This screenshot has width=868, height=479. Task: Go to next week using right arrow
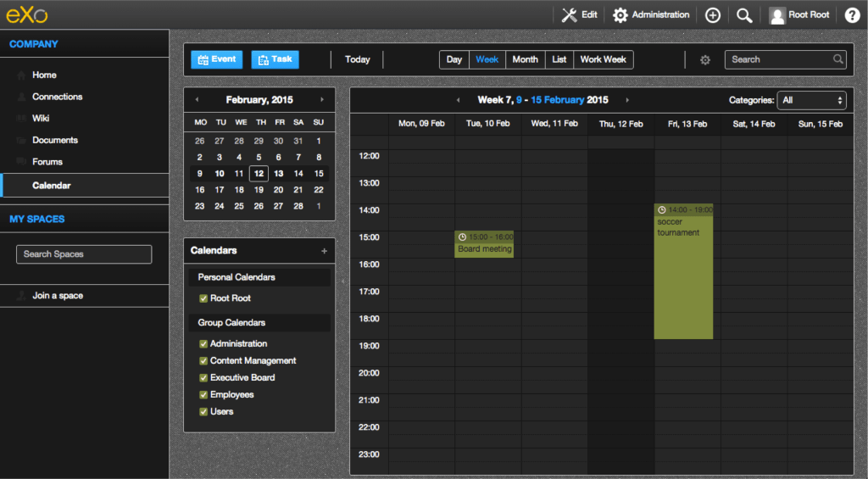pos(627,100)
